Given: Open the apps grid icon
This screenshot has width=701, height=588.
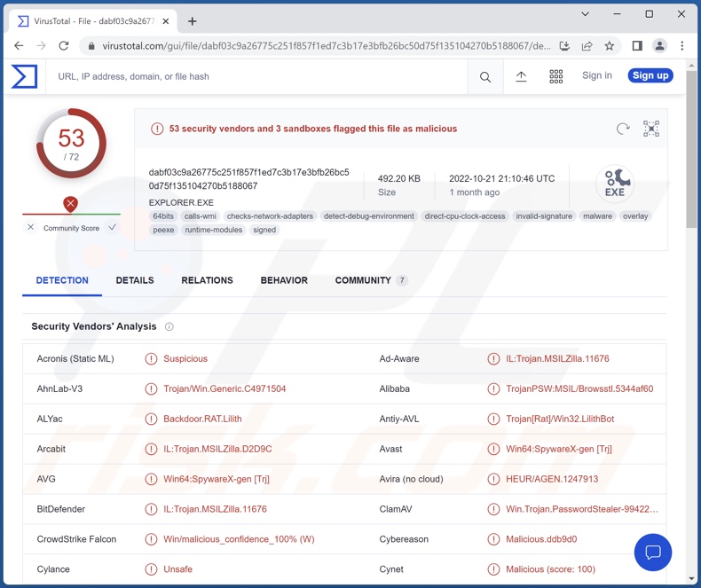Looking at the screenshot, I should click(555, 77).
